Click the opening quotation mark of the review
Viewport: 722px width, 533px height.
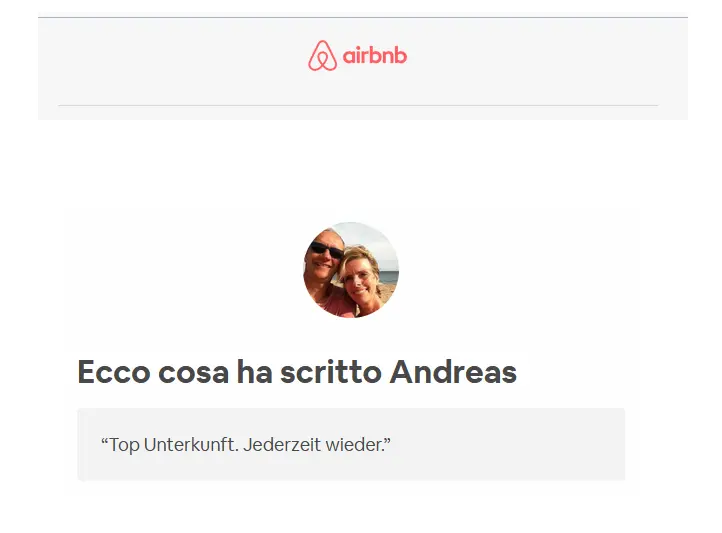click(x=105, y=440)
